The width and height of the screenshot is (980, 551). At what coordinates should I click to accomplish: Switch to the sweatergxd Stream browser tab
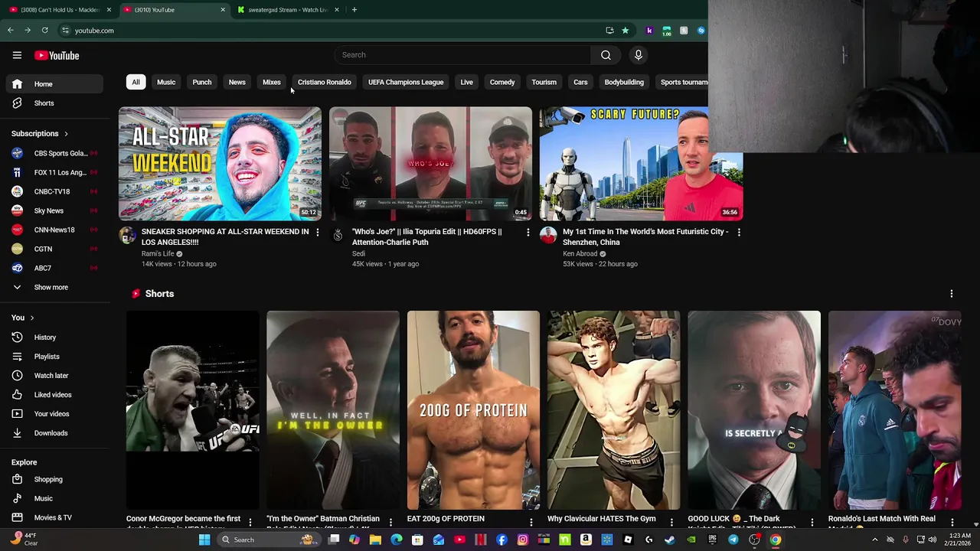288,10
